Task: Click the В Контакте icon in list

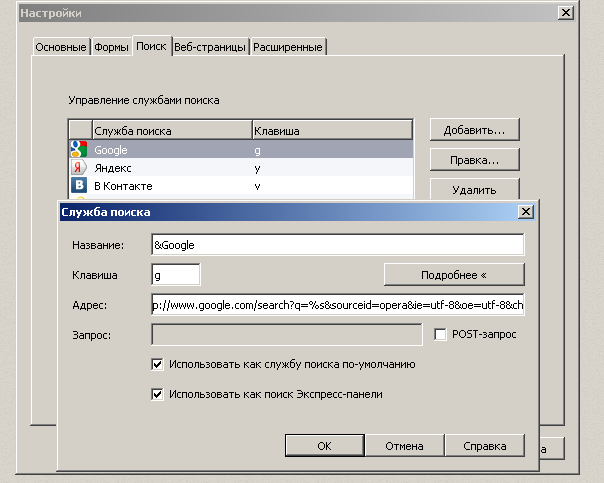Action: pos(79,185)
